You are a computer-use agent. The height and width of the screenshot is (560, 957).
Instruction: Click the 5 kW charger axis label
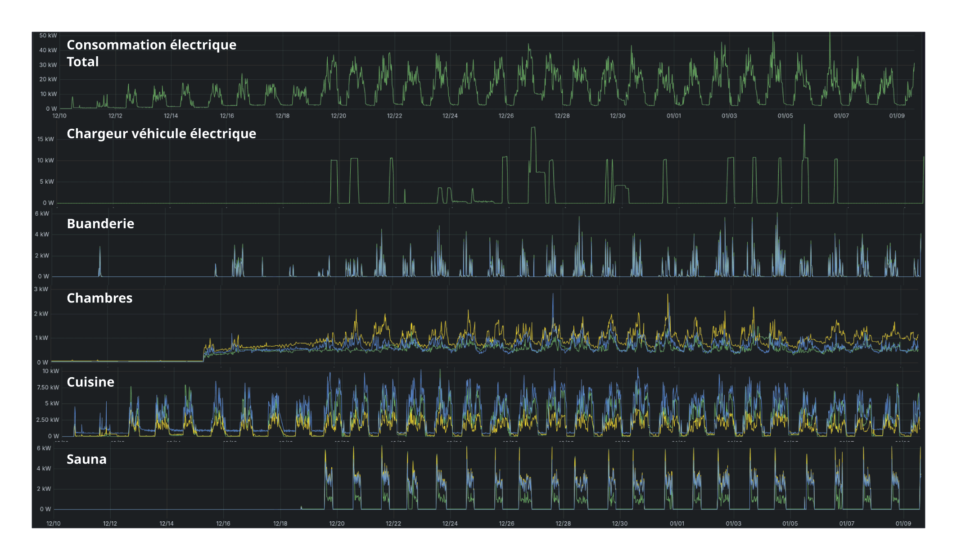pos(46,182)
